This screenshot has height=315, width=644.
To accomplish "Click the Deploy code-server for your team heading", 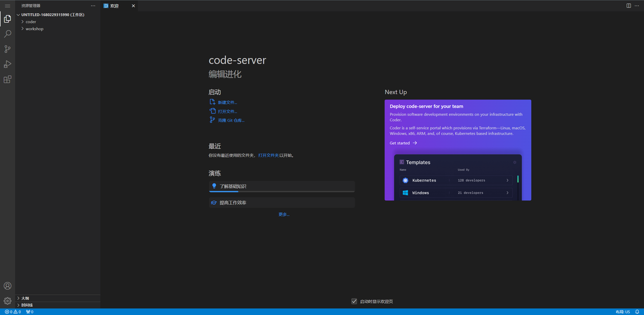I will pyautogui.click(x=426, y=106).
